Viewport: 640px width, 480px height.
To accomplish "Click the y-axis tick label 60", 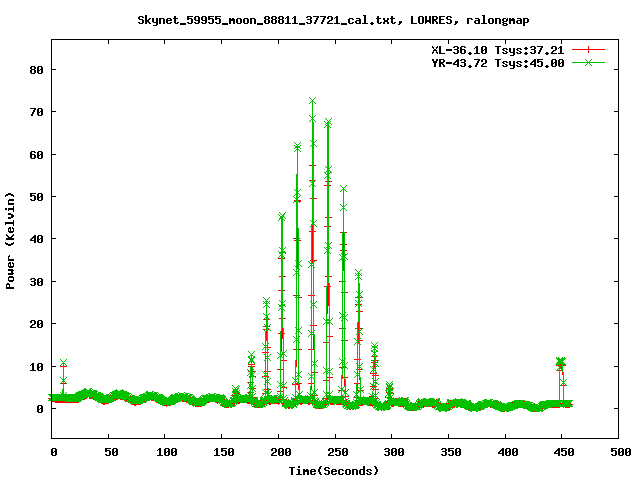I will tap(36, 155).
